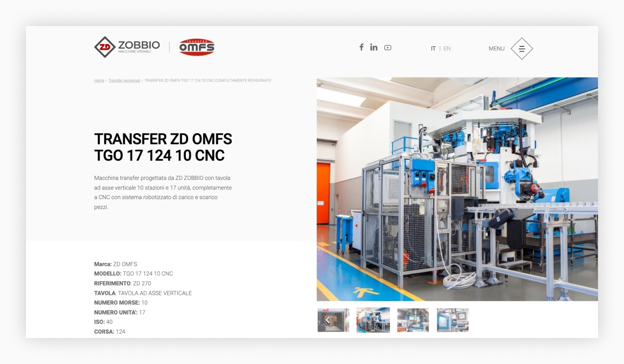Click the 'CORSA: 124' line
The image size is (624, 364).
pyautogui.click(x=110, y=332)
